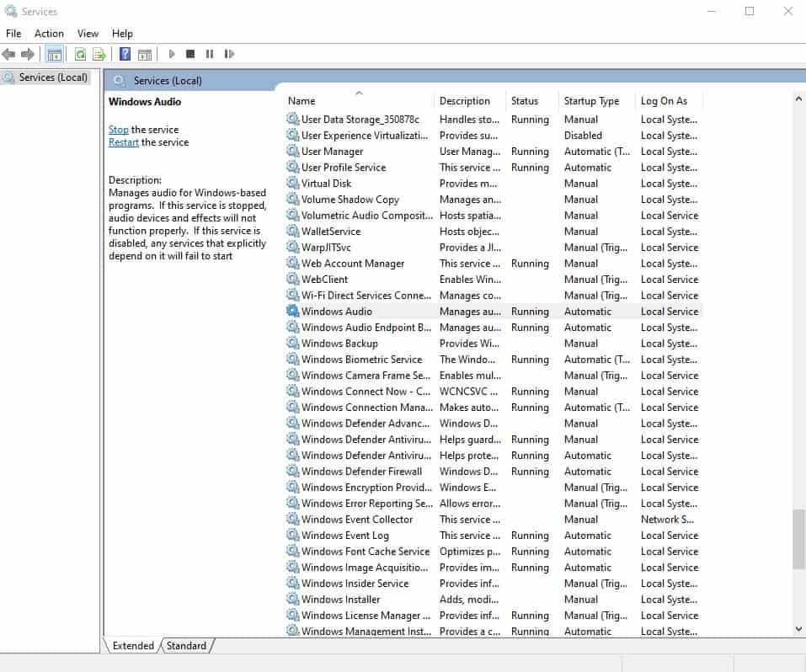Viewport: 806px width, 672px height.
Task: Select Services (Local) in the tree
Action: coord(53,77)
